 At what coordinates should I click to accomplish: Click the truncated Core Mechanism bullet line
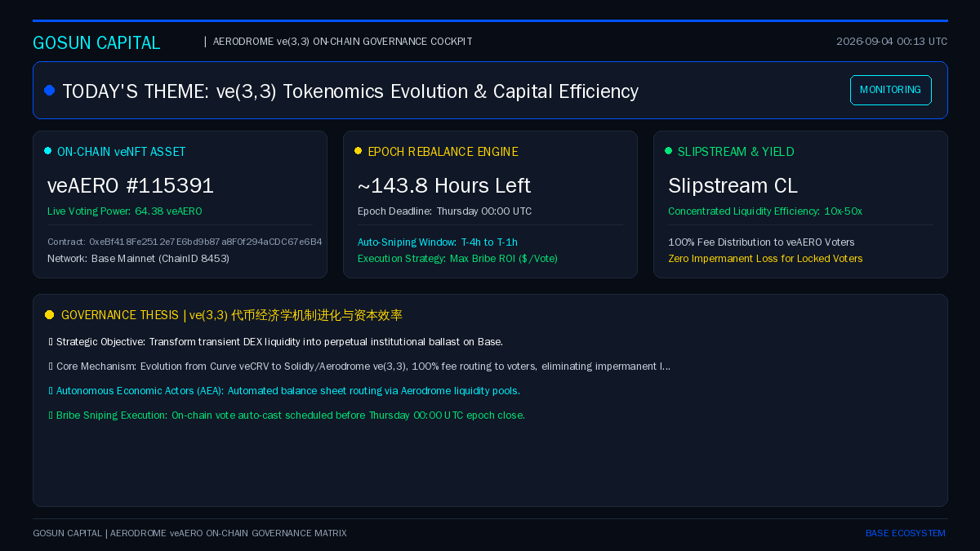(359, 367)
